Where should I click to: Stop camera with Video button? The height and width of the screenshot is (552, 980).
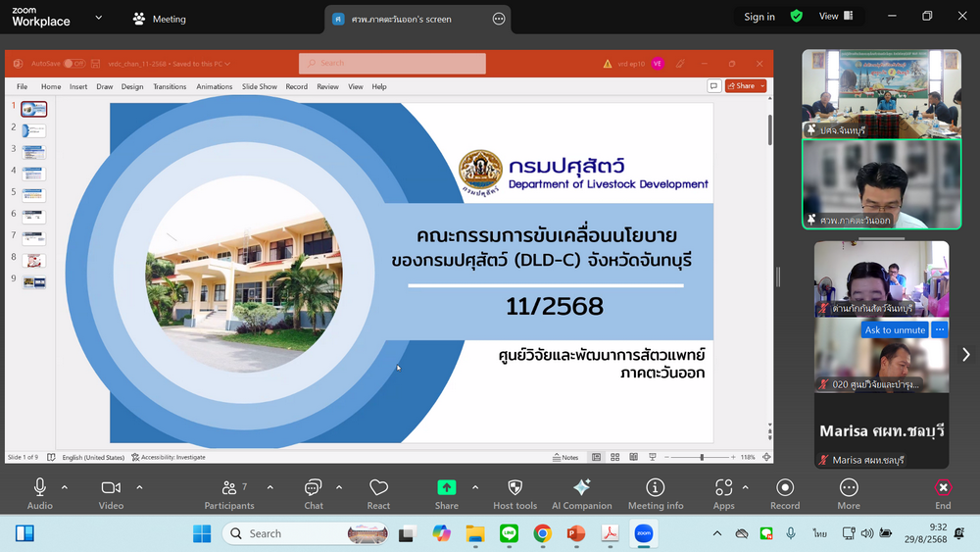[x=111, y=494]
